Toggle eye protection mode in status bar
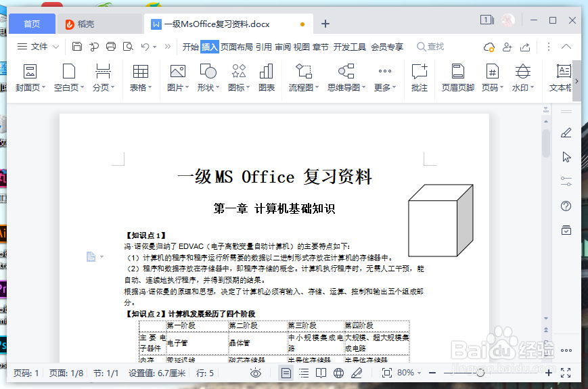The height and width of the screenshot is (389, 588). (256, 373)
